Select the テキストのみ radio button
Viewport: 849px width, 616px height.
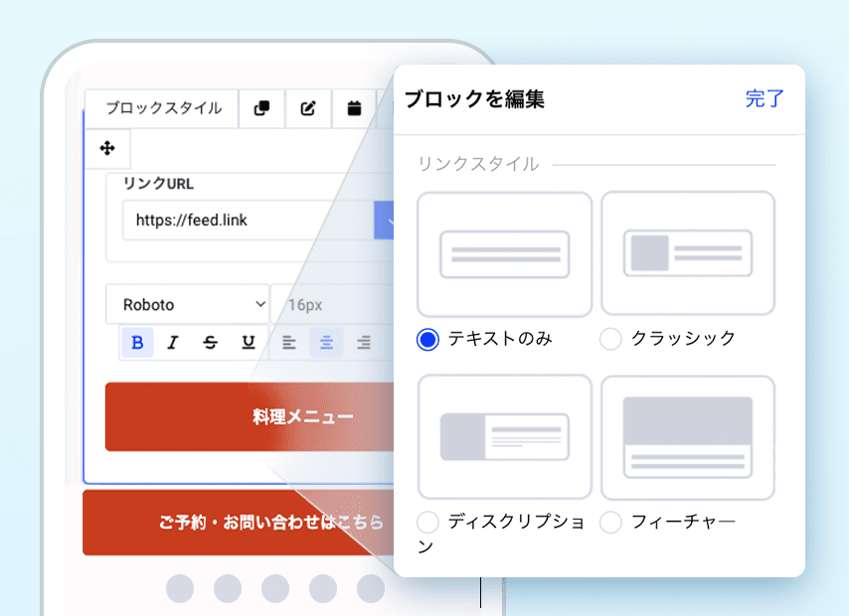pos(427,340)
